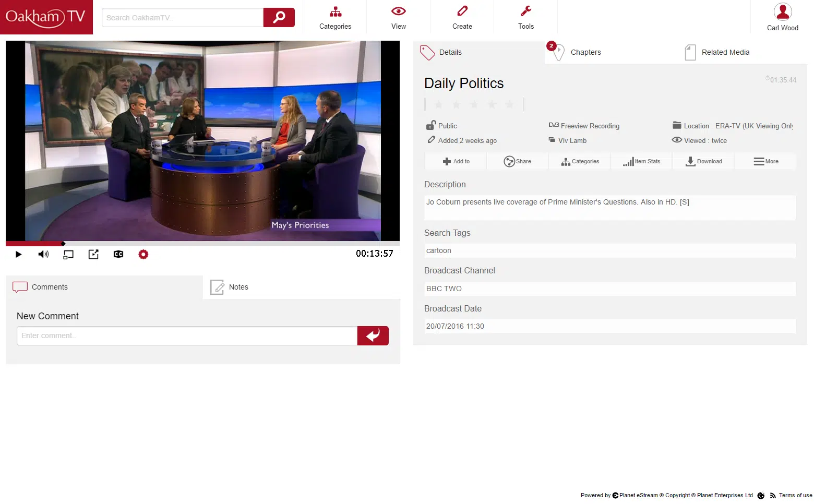Click the broadcast date 20/07/2016 11:30

pos(455,326)
